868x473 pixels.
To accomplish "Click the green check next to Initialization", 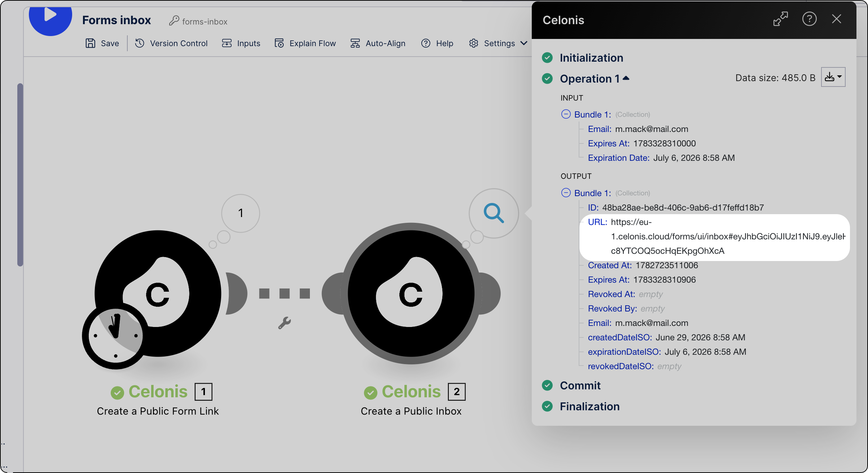I will 547,58.
